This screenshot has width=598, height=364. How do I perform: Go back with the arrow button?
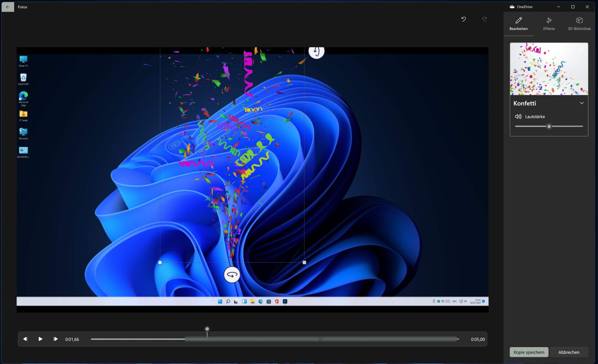coord(8,7)
